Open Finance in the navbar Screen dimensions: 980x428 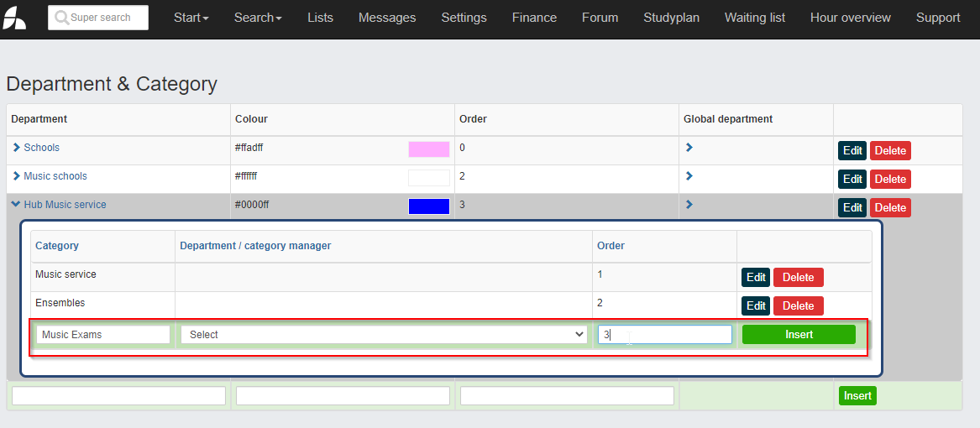[534, 18]
